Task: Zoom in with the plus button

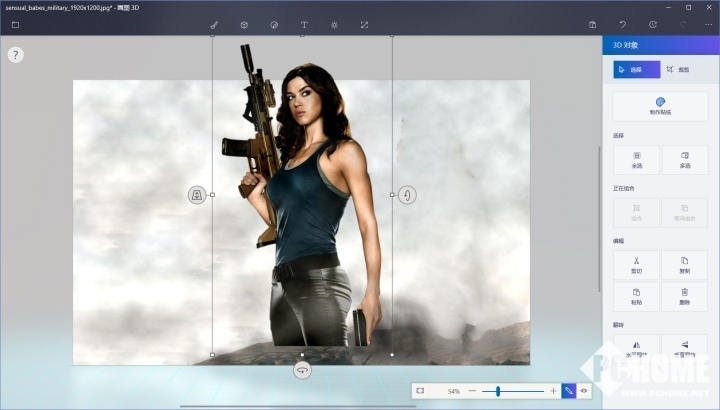Action: pyautogui.click(x=553, y=391)
